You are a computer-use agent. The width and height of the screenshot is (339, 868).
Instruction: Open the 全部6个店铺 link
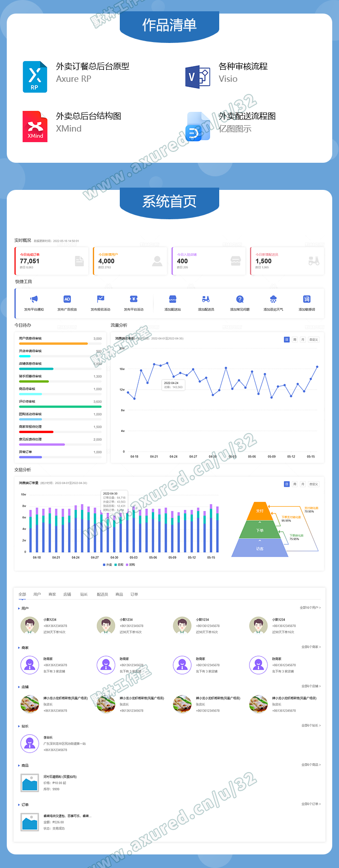pyautogui.click(x=311, y=686)
